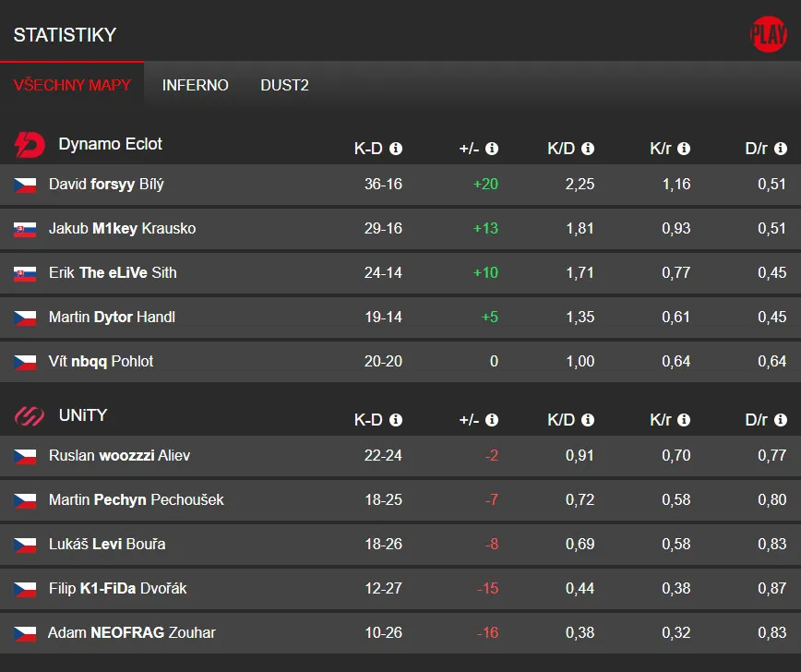Click info icon beside Dynamo Eclot +/- header

[x=492, y=149]
